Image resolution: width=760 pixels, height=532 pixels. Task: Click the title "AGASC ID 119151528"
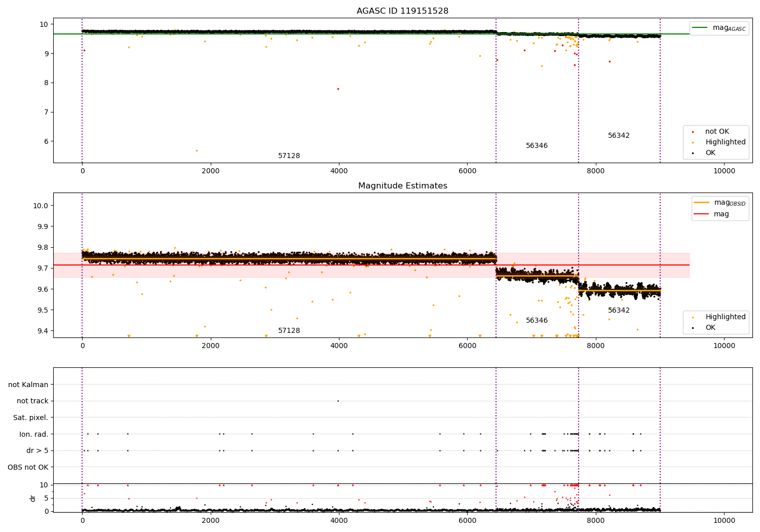coord(402,11)
